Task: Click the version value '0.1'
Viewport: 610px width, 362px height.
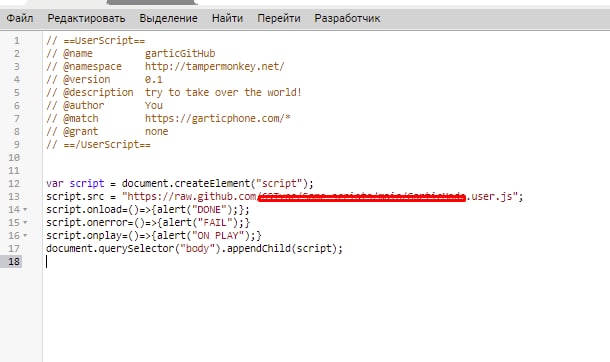Action: point(154,79)
